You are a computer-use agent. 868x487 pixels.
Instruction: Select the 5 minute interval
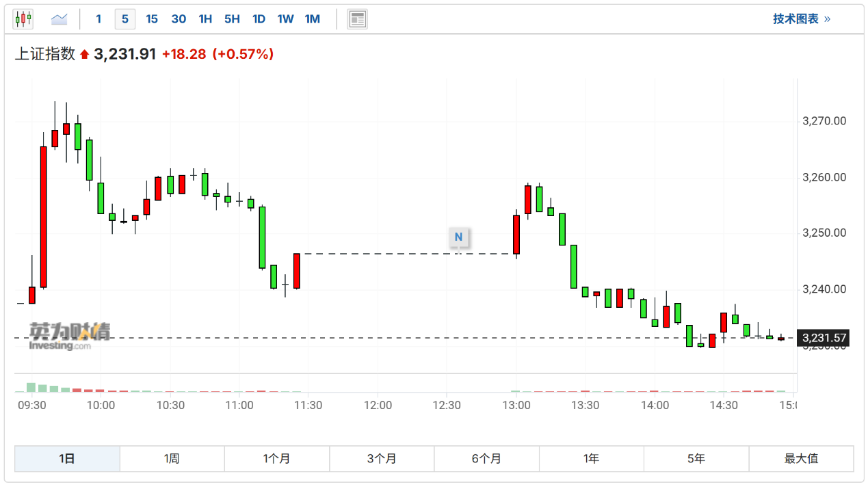tap(124, 19)
